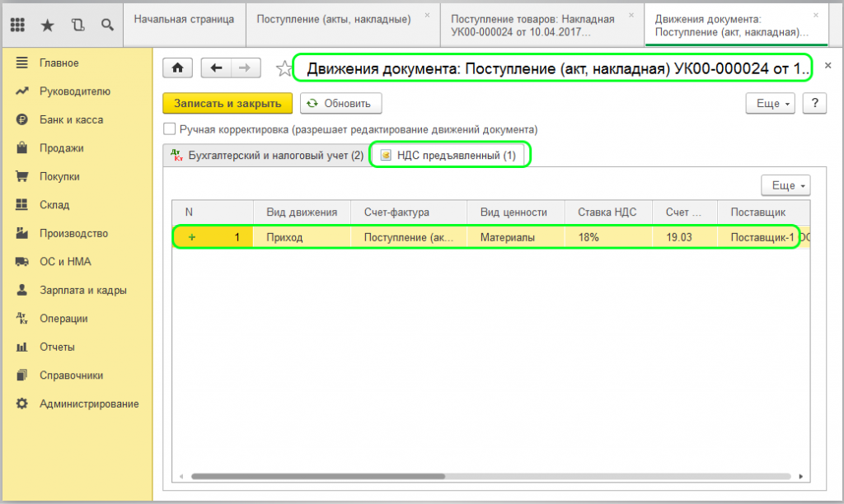Screen dimensions: 844x504
Task: Select the НДС предъявленный tab
Action: tap(450, 156)
